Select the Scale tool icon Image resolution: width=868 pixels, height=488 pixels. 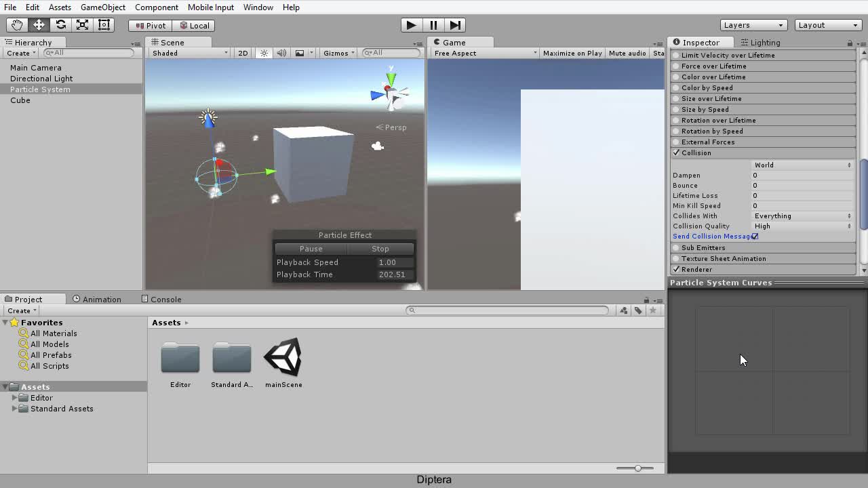coord(82,25)
